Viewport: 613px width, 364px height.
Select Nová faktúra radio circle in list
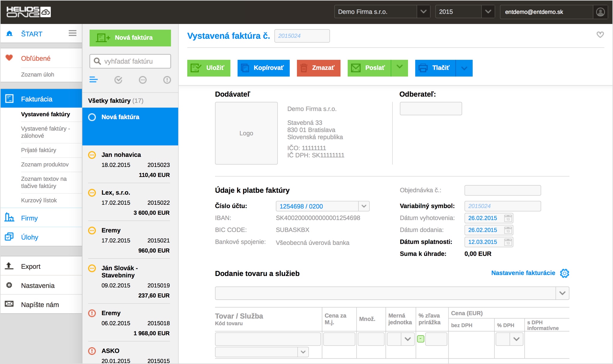[x=92, y=117]
